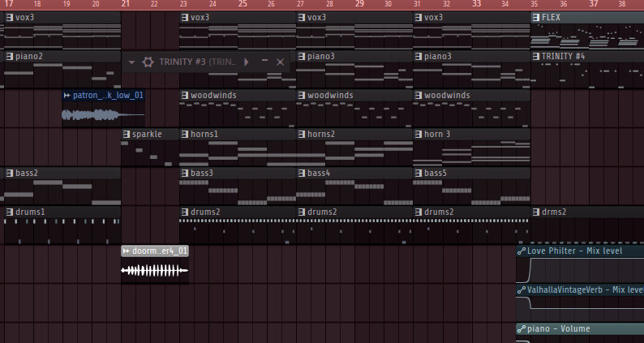Open the bass2 pattern clip menu icon
The width and height of the screenshot is (644, 343).
tap(10, 174)
